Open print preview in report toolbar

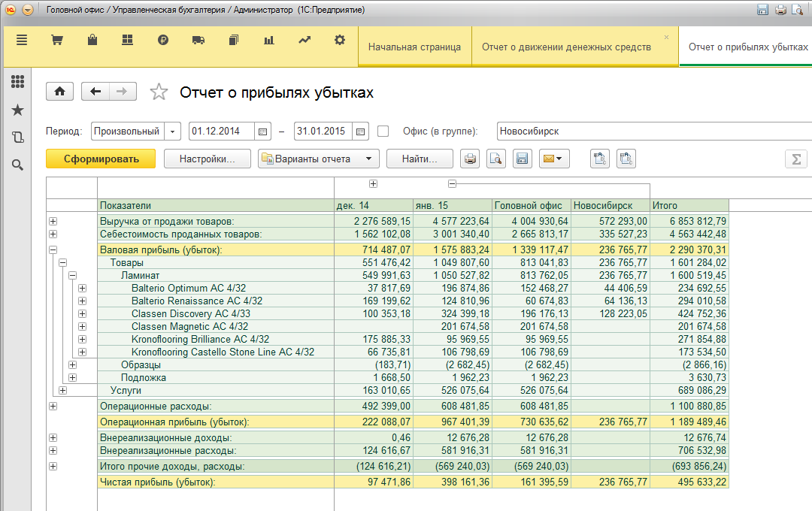[x=496, y=159]
